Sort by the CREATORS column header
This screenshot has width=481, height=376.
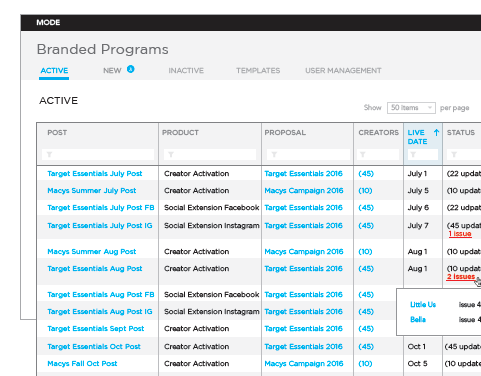point(378,133)
